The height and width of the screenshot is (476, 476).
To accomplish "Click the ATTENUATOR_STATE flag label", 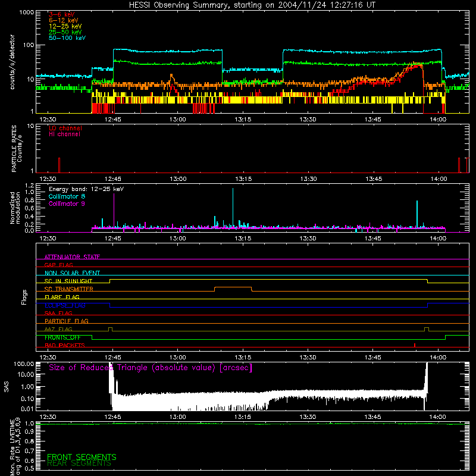I will coord(72,257).
